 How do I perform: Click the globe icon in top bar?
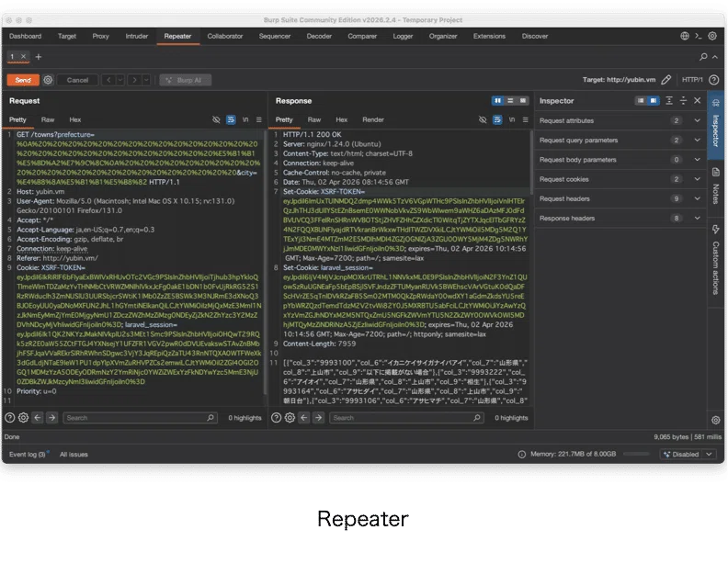click(x=685, y=36)
